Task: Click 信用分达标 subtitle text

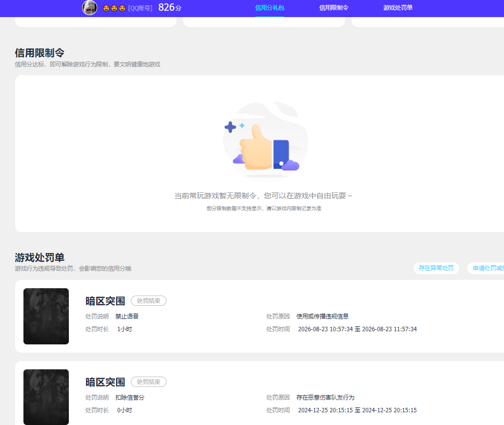Action: pos(87,64)
